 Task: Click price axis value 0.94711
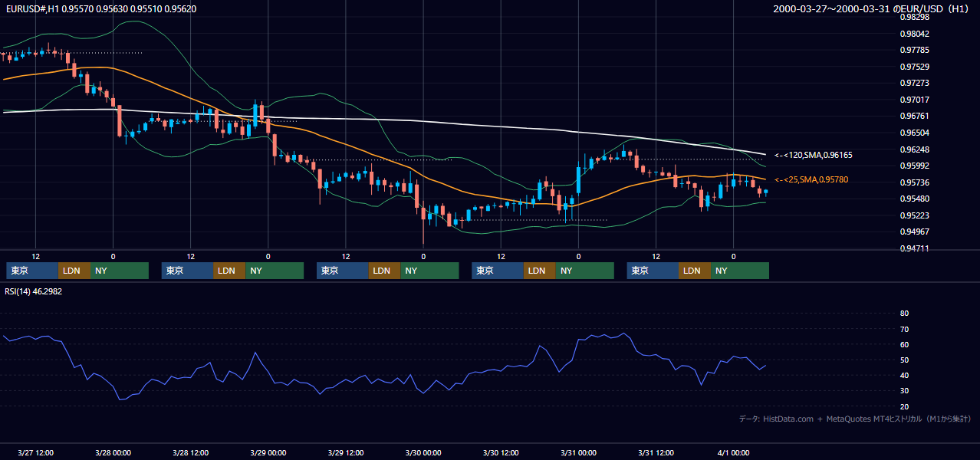click(915, 248)
